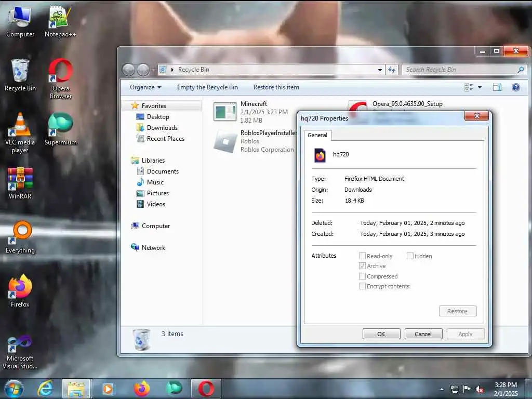Open the Organize dropdown menu
The width and height of the screenshot is (532, 399).
[145, 87]
